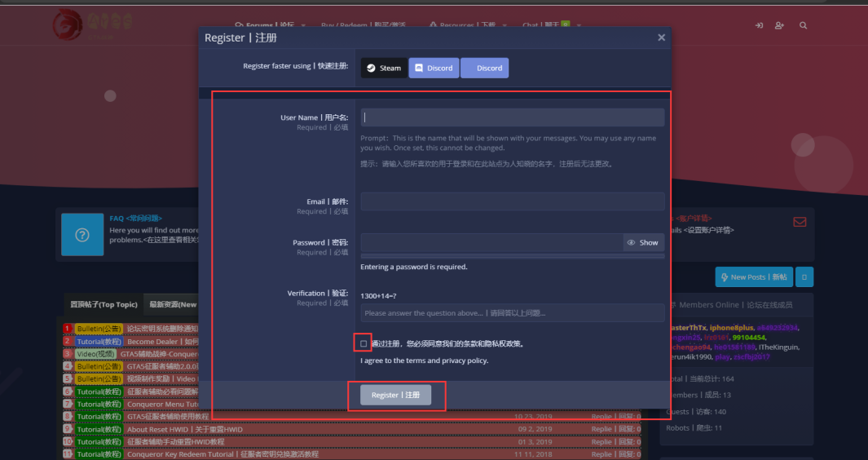
Task: Click Bulletin(公告) tag in row 1
Action: tap(99, 329)
